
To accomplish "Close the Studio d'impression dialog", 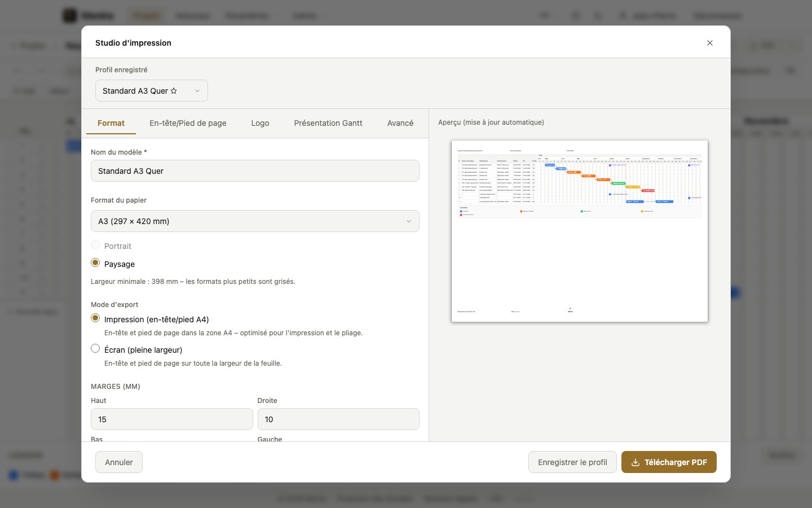I will coord(710,43).
